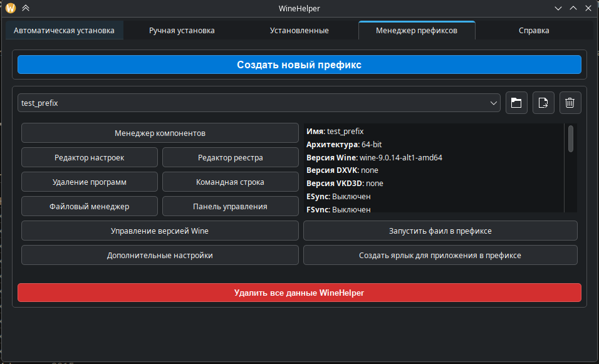Open Редактор настроек
The width and height of the screenshot is (599, 364).
tap(90, 158)
